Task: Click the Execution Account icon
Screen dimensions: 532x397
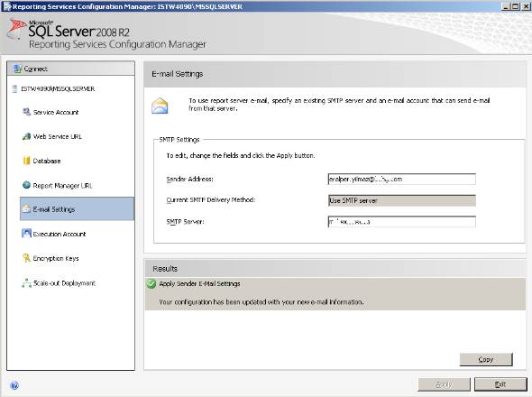Action: [x=26, y=234]
